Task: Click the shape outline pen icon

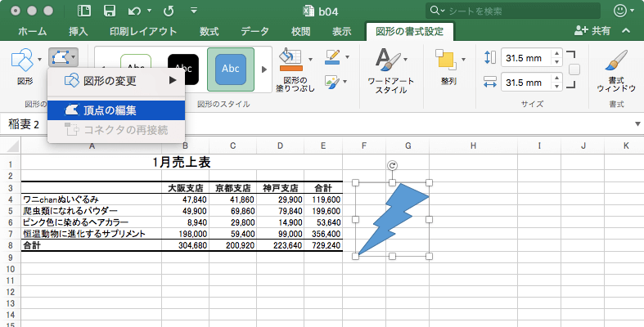Action: pyautogui.click(x=332, y=57)
